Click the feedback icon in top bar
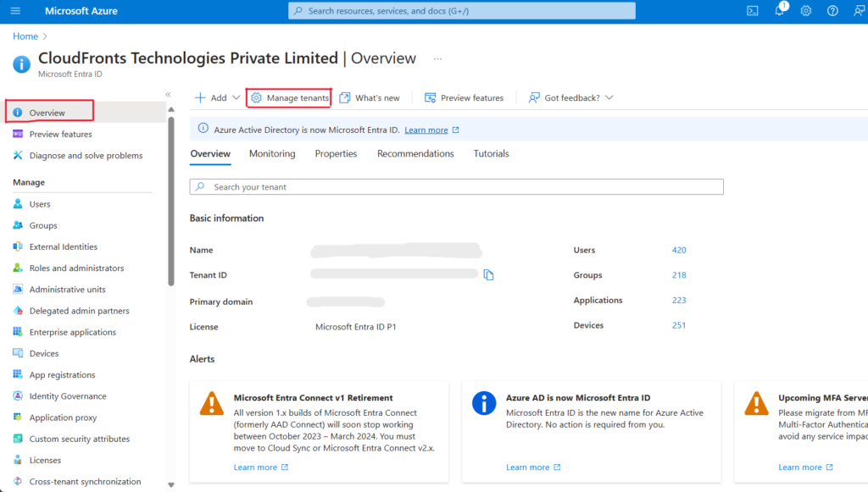The height and width of the screenshot is (492, 868). [859, 10]
